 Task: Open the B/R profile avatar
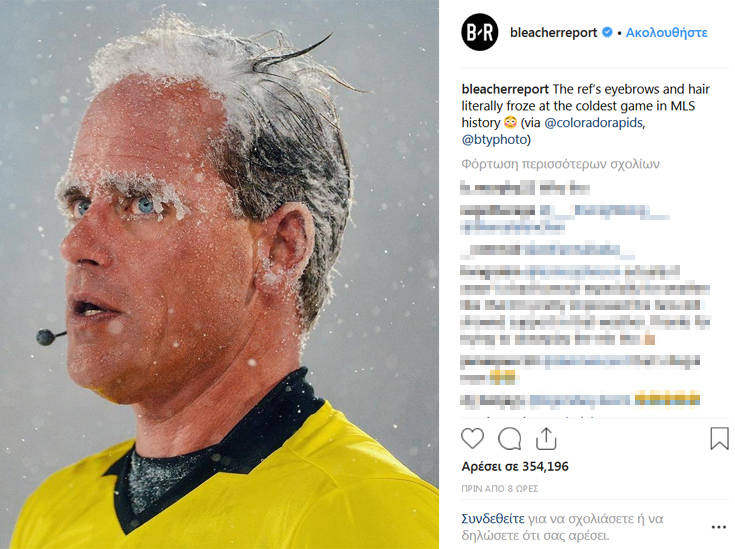(x=480, y=32)
